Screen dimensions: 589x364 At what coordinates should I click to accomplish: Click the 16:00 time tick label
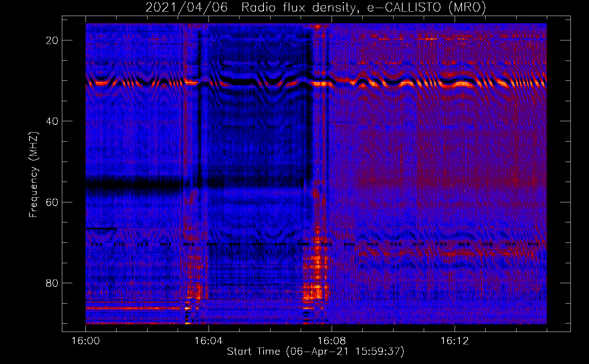[x=86, y=341]
